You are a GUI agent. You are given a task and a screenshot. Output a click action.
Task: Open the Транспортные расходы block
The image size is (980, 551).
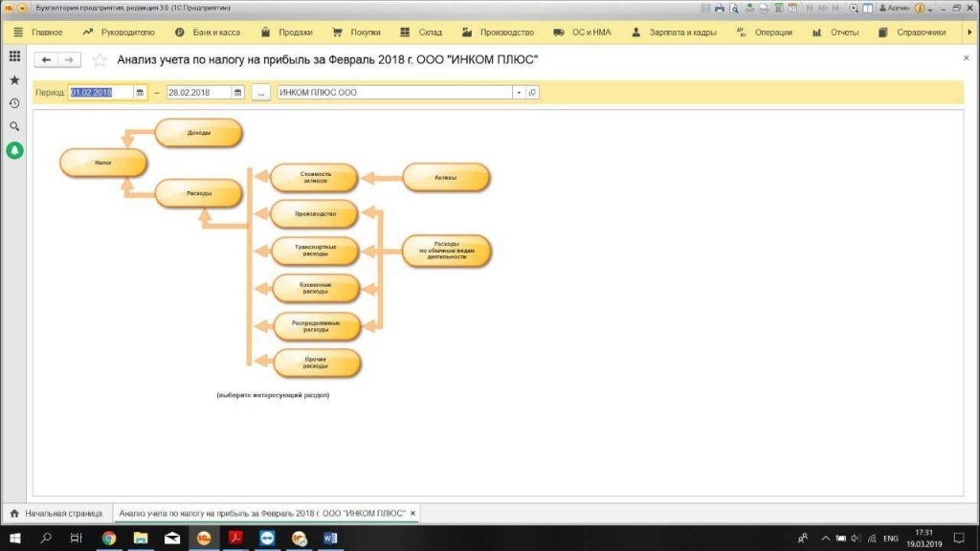[x=315, y=251]
